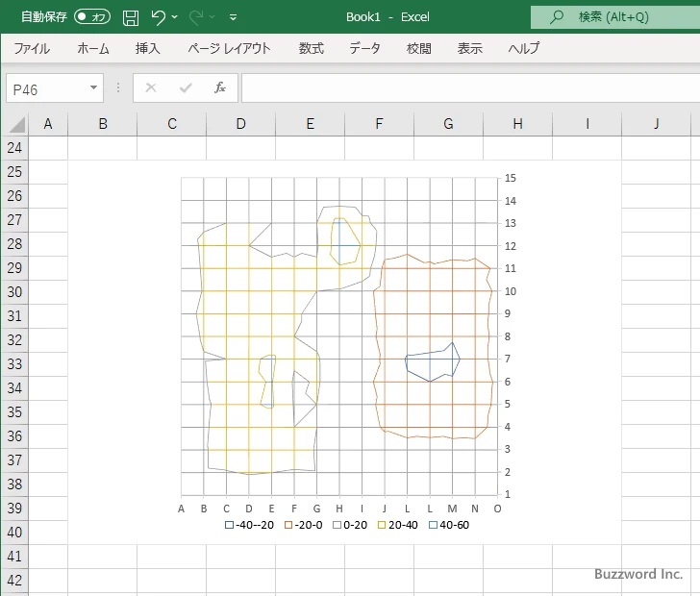Select row 35 header

point(14,412)
